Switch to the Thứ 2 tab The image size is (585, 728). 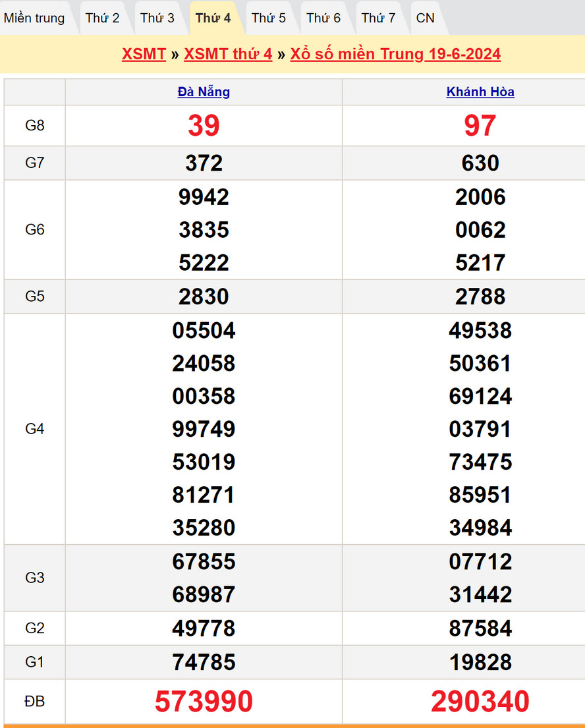[103, 18]
